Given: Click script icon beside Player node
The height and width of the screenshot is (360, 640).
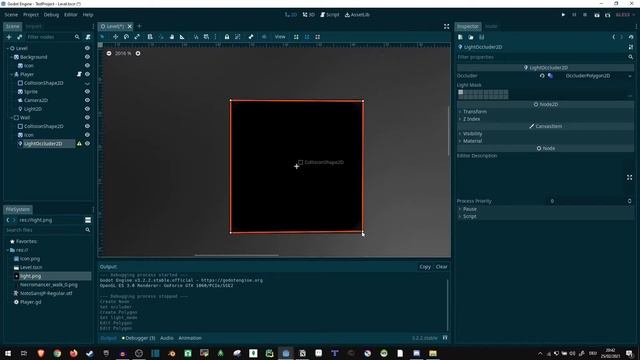Looking at the screenshot, I should [79, 74].
